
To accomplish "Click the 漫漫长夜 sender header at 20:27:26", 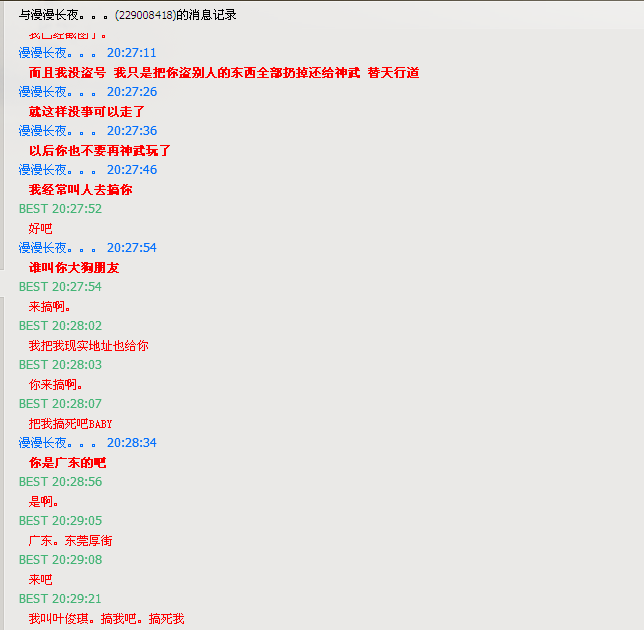I will tap(87, 92).
